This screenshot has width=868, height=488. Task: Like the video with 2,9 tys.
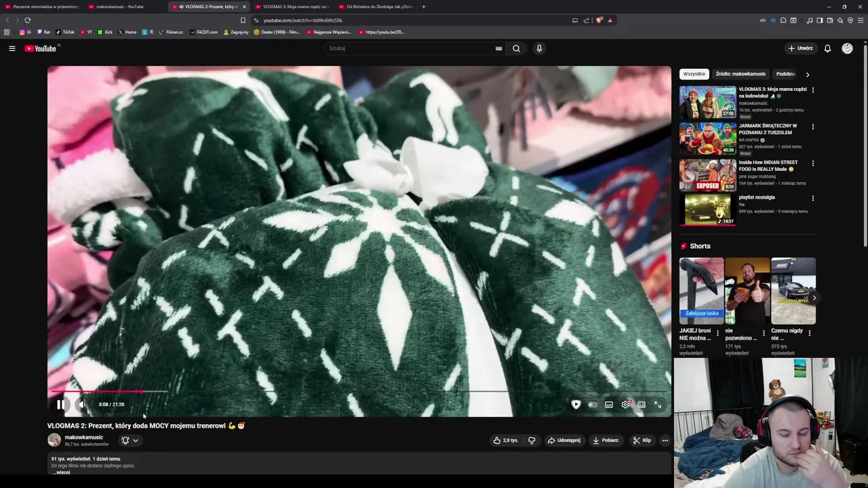click(505, 441)
